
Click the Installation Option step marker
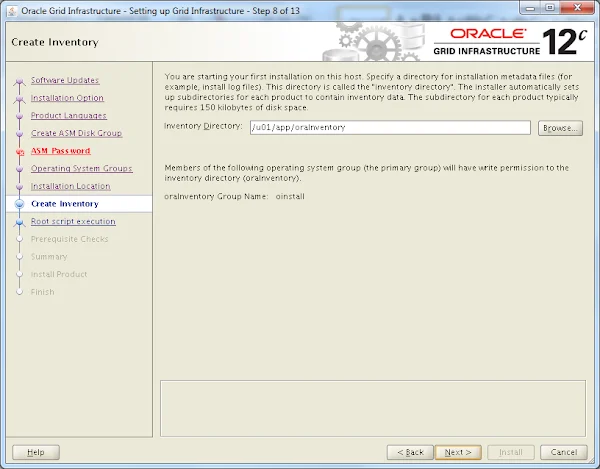(20, 99)
